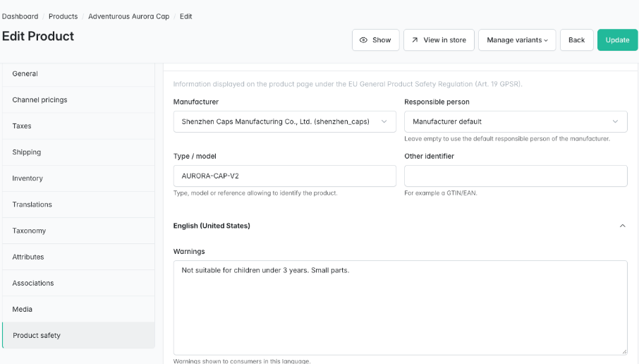Go to Dashboard breadcrumb
Screen dimensions: 639x364
pos(20,16)
